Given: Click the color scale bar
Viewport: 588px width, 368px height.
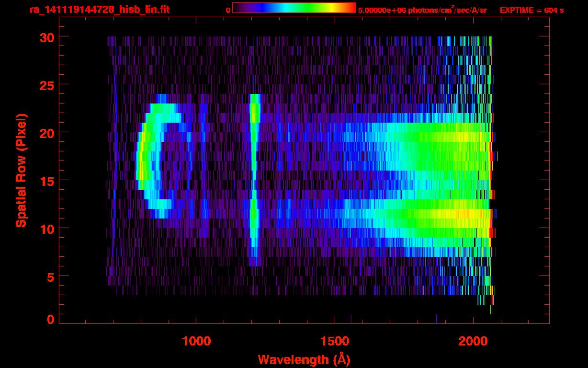Looking at the screenshot, I should click(x=294, y=8).
